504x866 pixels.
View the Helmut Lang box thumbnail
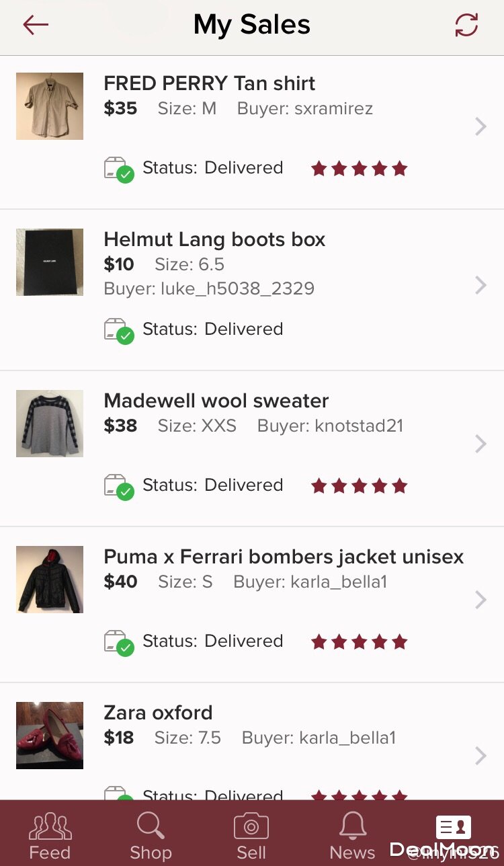50,262
